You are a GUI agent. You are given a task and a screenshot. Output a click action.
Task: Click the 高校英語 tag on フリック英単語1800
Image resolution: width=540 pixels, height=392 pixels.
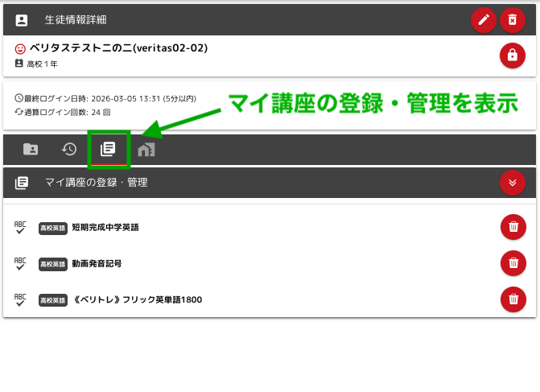point(52,300)
